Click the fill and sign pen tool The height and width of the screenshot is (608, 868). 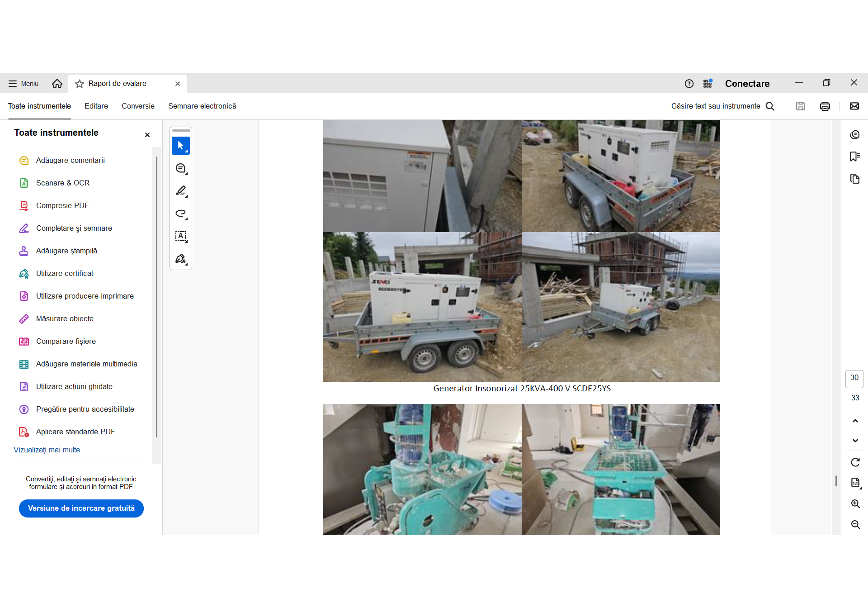(x=180, y=259)
